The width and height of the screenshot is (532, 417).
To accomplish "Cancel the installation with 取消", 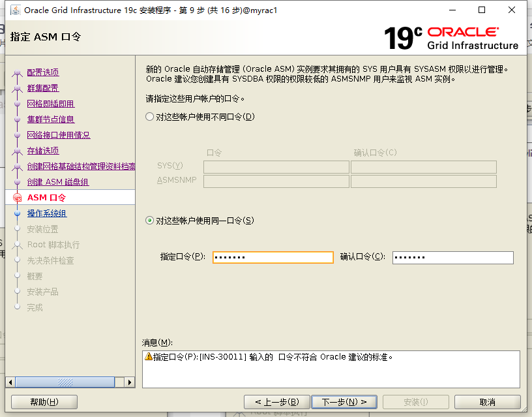I will click(x=487, y=402).
